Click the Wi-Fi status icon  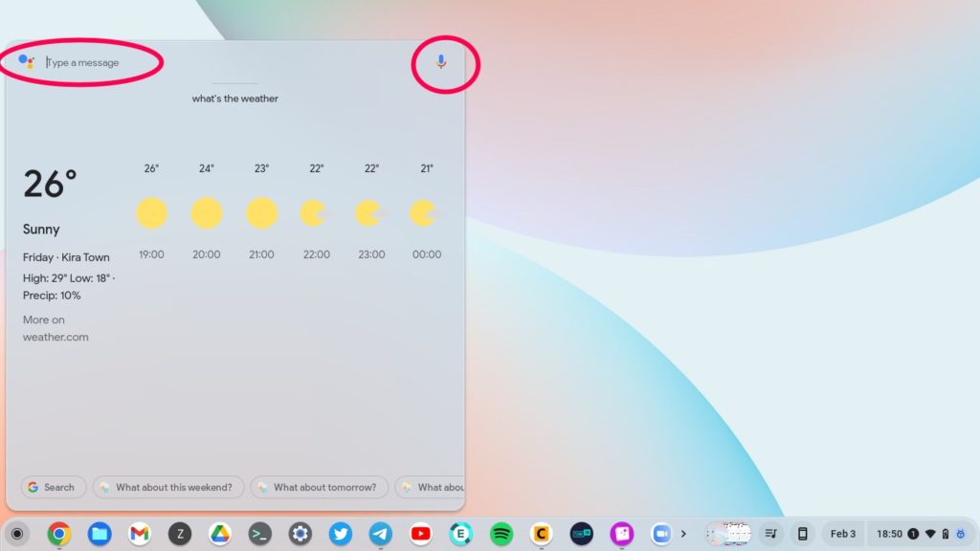click(930, 534)
